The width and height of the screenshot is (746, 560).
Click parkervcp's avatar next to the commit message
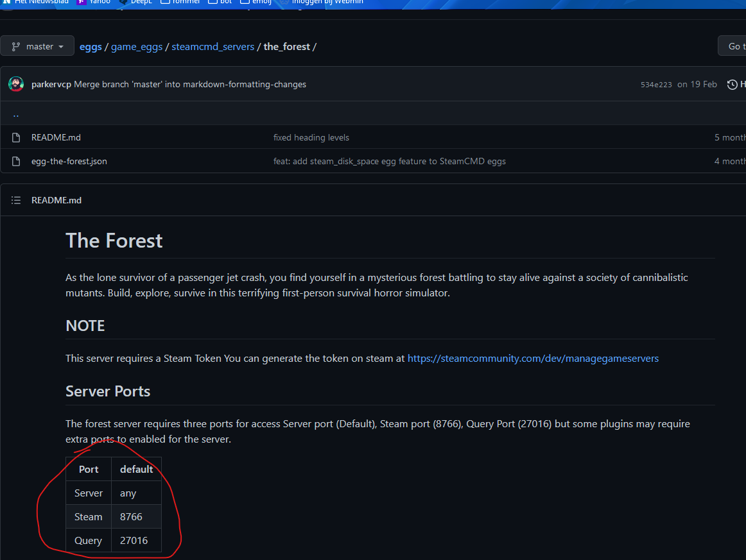pos(15,83)
